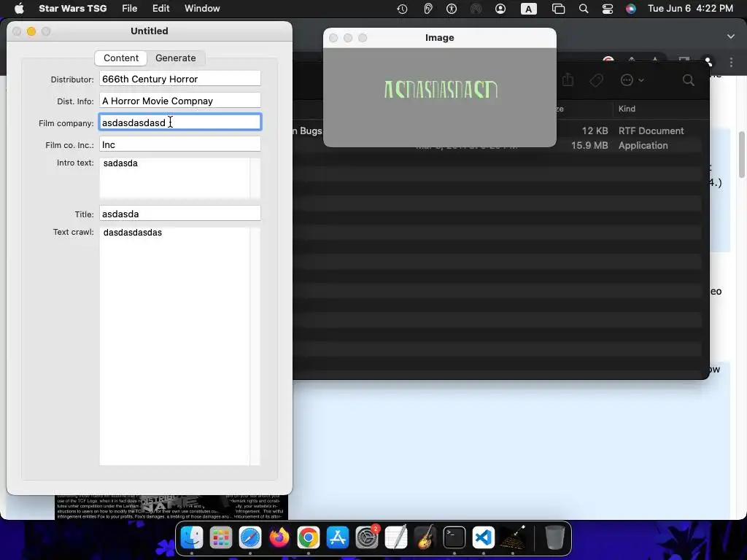The height and width of the screenshot is (560, 747).
Task: Click the browser page vertical scrollbar
Action: tap(742, 155)
